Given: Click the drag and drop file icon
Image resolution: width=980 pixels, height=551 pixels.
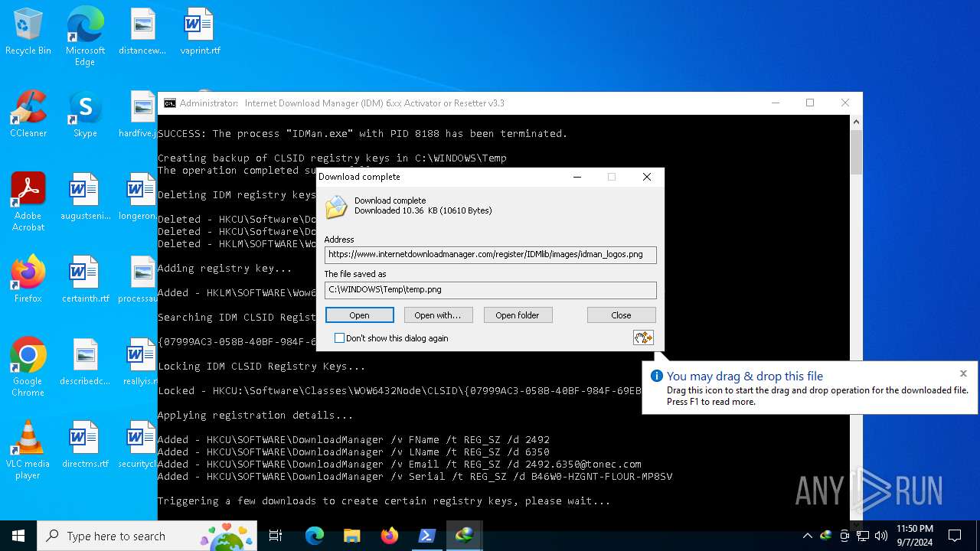Looking at the screenshot, I should [x=643, y=337].
